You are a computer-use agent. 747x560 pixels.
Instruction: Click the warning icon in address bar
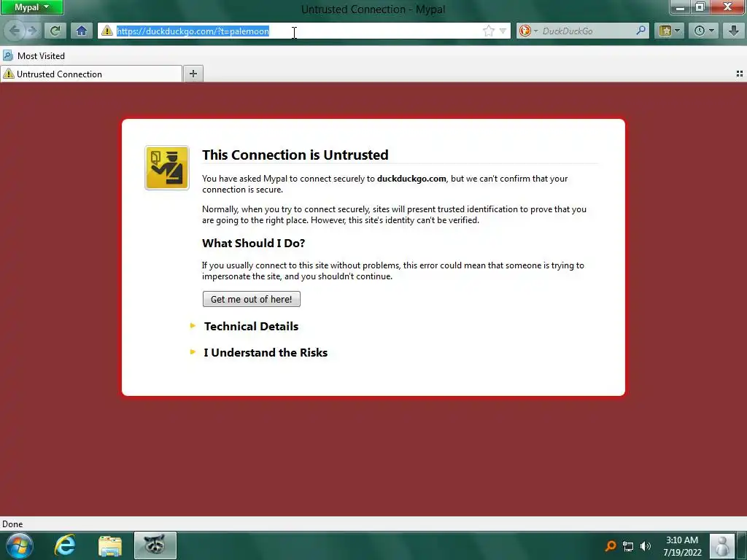point(107,31)
